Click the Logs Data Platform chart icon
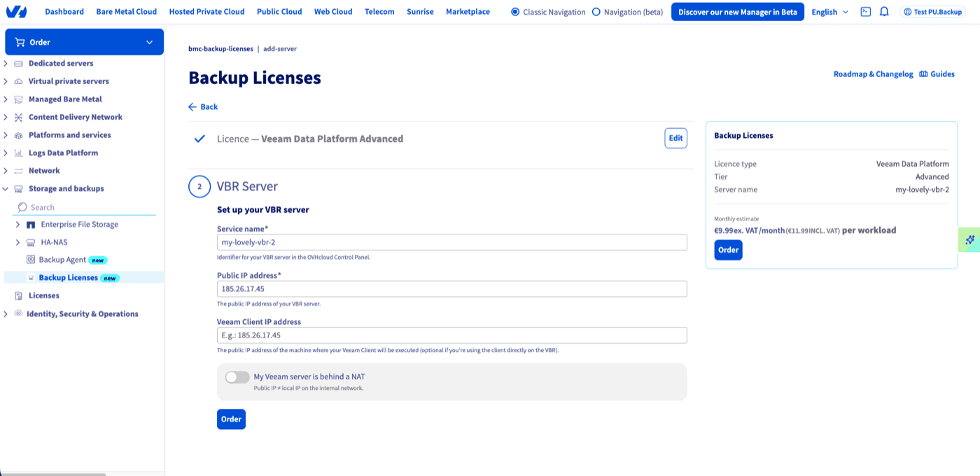The image size is (980, 476). 18,153
